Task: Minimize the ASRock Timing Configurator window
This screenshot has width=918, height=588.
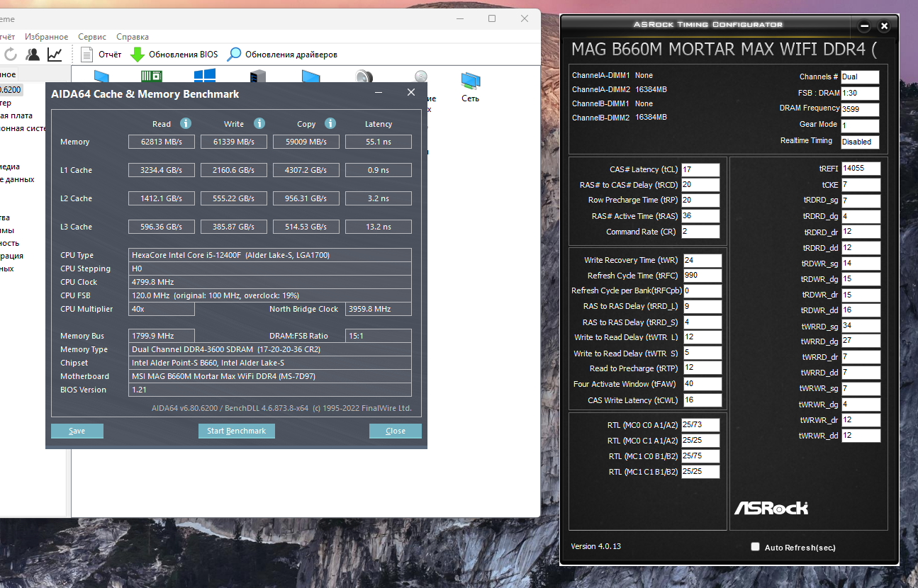Action: point(864,26)
